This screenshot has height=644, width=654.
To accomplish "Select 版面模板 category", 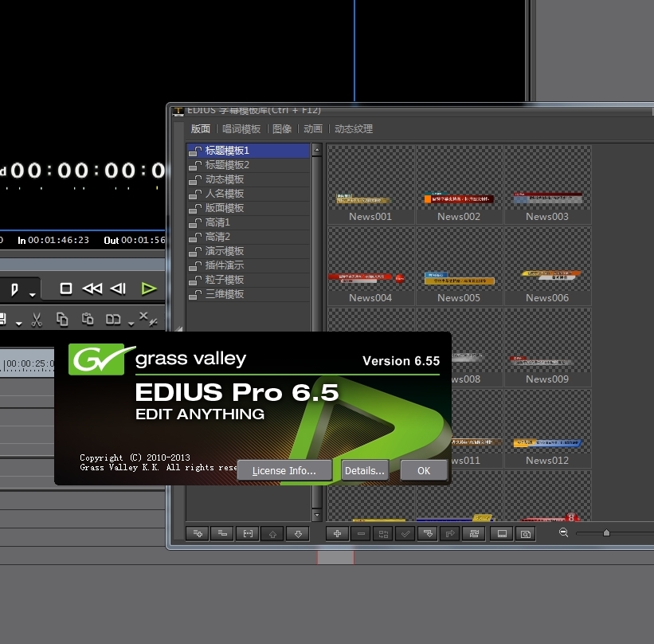I will 249,208.
